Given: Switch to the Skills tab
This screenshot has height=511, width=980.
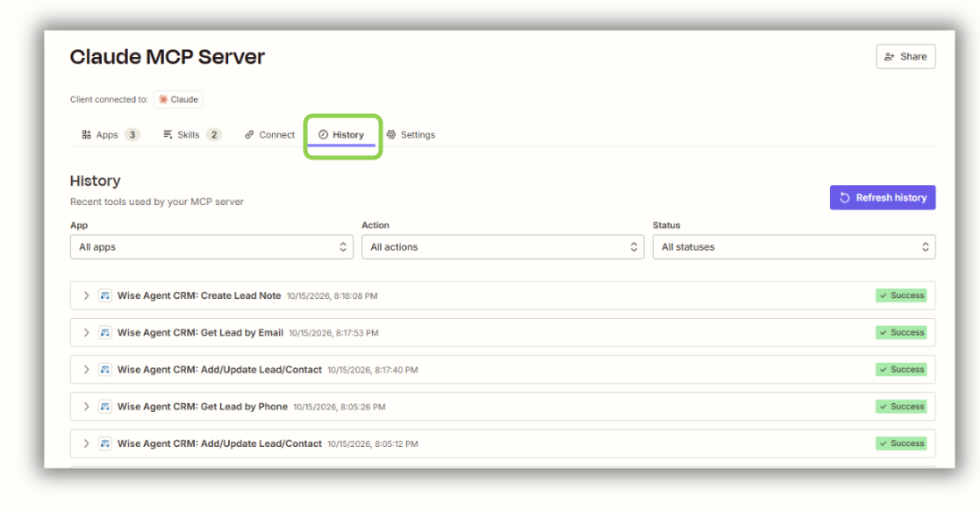Looking at the screenshot, I should [x=192, y=134].
